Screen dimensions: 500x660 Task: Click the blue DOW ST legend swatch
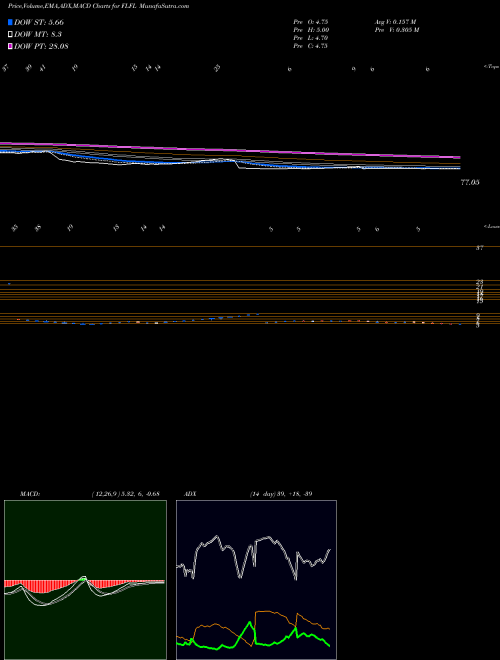(10, 22)
